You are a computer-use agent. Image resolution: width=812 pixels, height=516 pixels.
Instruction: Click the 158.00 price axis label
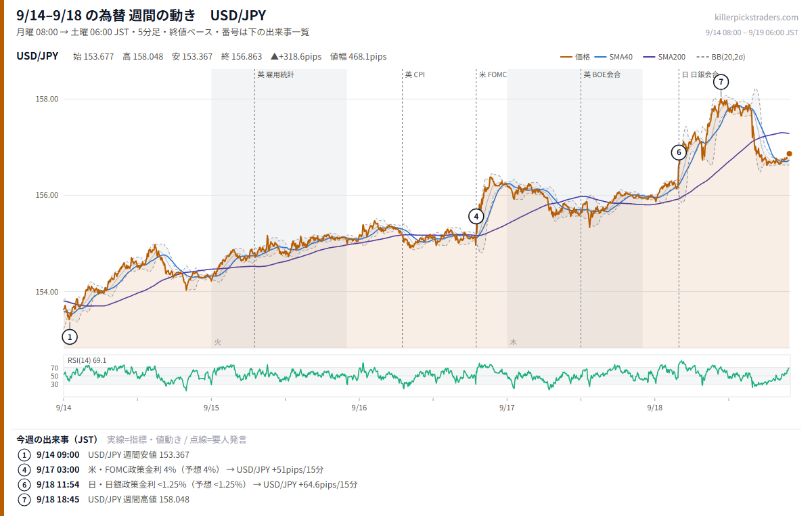coord(47,99)
